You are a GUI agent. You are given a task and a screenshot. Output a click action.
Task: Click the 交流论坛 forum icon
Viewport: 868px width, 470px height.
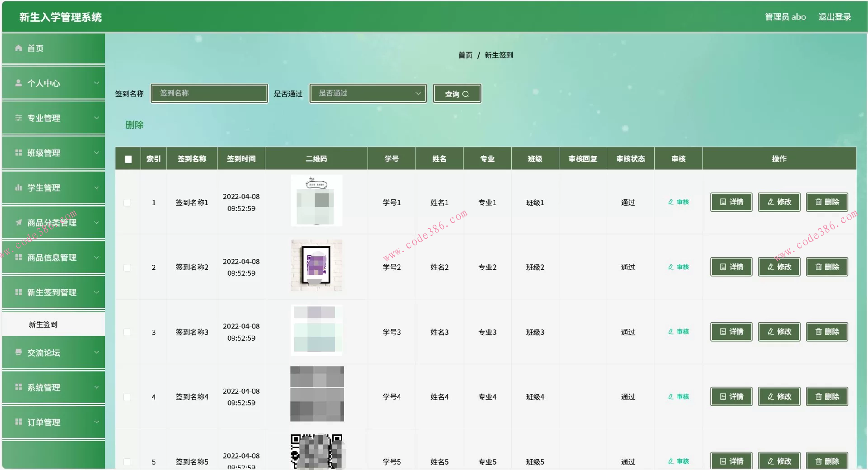[x=18, y=352]
